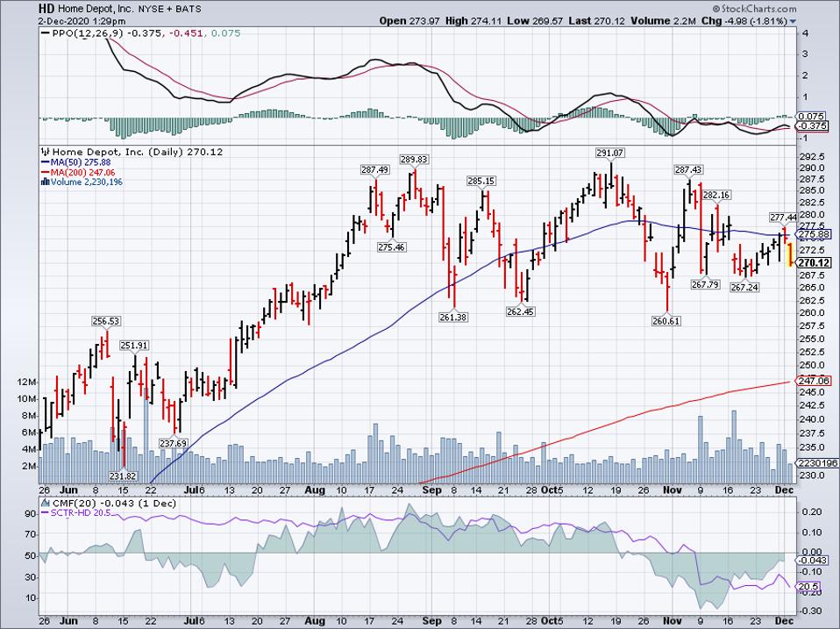Click the 267.79 low price label

click(705, 284)
